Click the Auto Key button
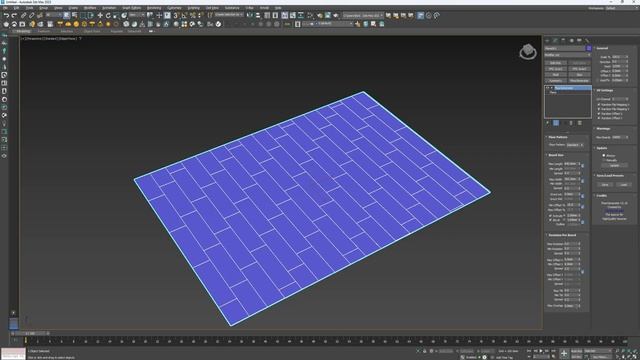Viewport: 640px width, 360px height. pyautogui.click(x=576, y=351)
